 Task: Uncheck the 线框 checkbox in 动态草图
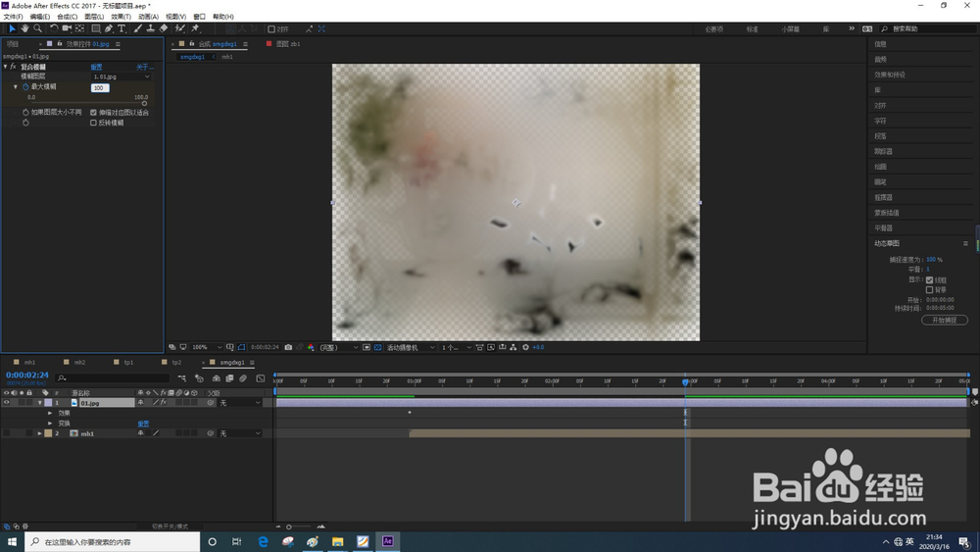click(929, 280)
